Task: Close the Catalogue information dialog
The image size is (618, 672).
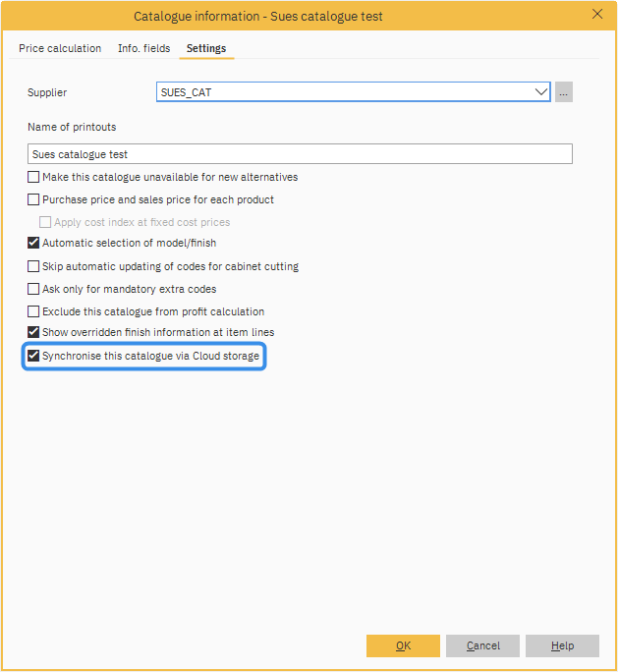Action: (597, 15)
